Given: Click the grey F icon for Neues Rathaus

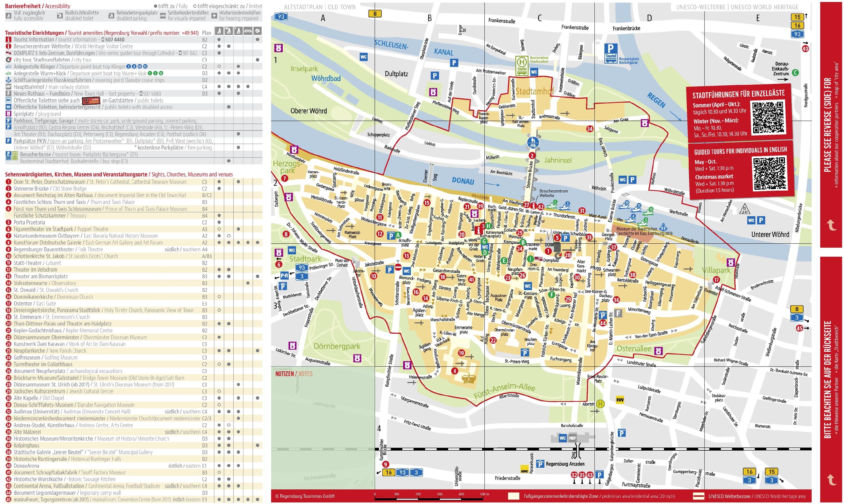Looking at the screenshot, I should [618, 313].
